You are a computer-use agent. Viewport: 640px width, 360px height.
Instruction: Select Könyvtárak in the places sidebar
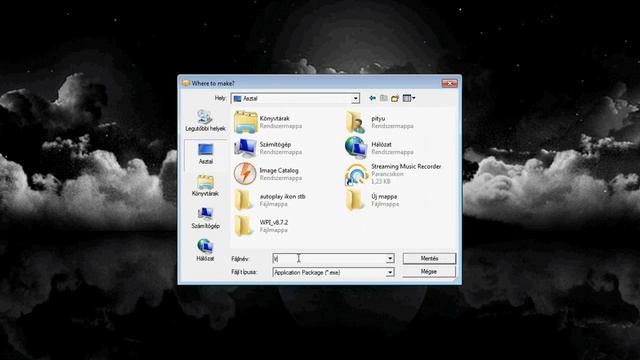205,186
